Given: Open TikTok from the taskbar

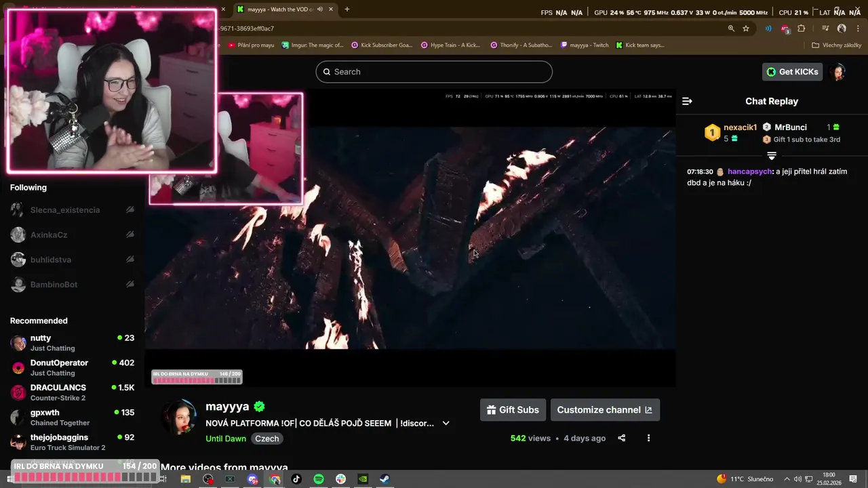Looking at the screenshot, I should 296,479.
